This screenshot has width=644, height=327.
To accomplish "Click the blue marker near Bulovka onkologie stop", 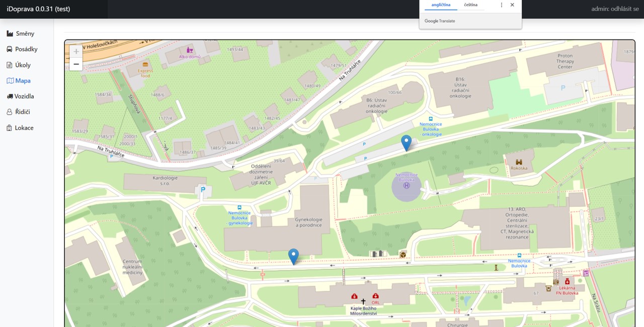I will 406,143.
